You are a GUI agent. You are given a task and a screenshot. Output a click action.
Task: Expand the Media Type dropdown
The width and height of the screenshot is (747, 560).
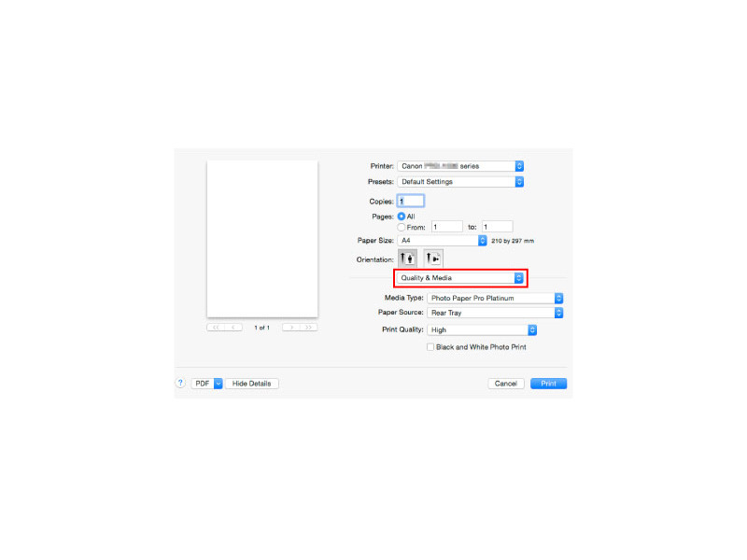pos(495,298)
